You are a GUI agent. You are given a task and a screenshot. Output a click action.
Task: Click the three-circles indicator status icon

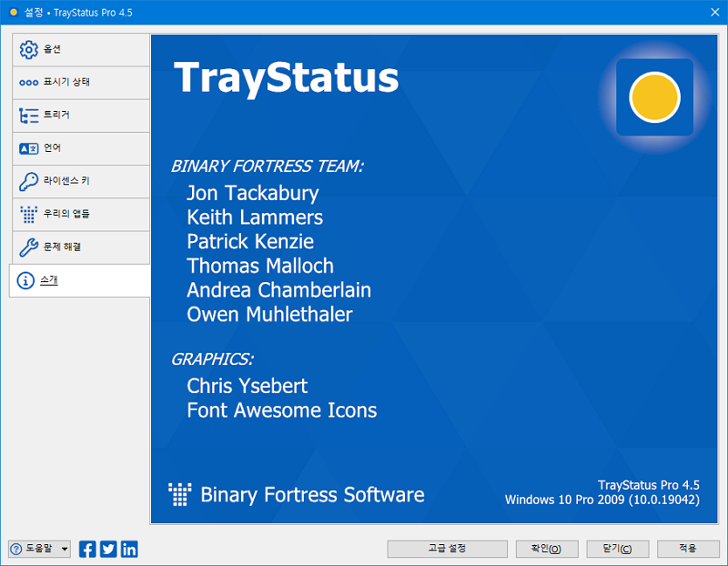pyautogui.click(x=29, y=83)
